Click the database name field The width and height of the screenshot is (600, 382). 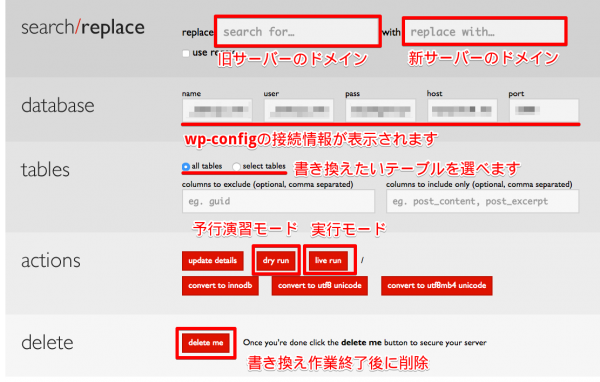click(217, 110)
